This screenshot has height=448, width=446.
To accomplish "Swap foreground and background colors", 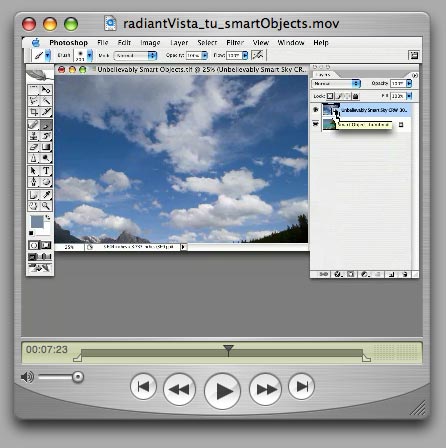I will 48,217.
